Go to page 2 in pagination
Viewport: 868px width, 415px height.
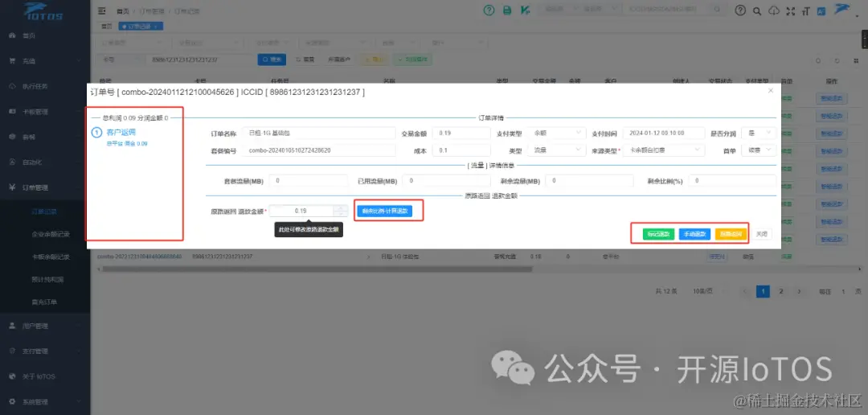781,291
